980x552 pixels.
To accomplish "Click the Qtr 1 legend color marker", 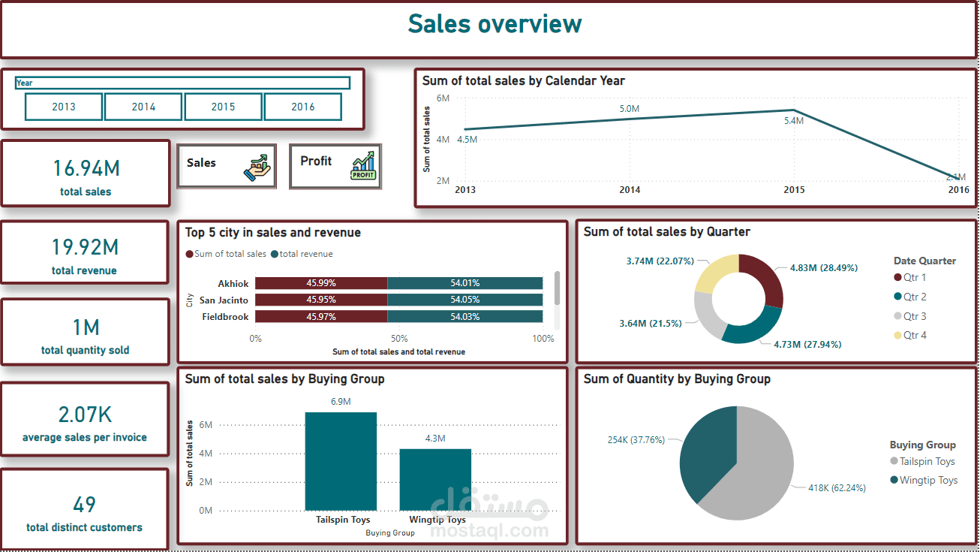I will coord(897,278).
